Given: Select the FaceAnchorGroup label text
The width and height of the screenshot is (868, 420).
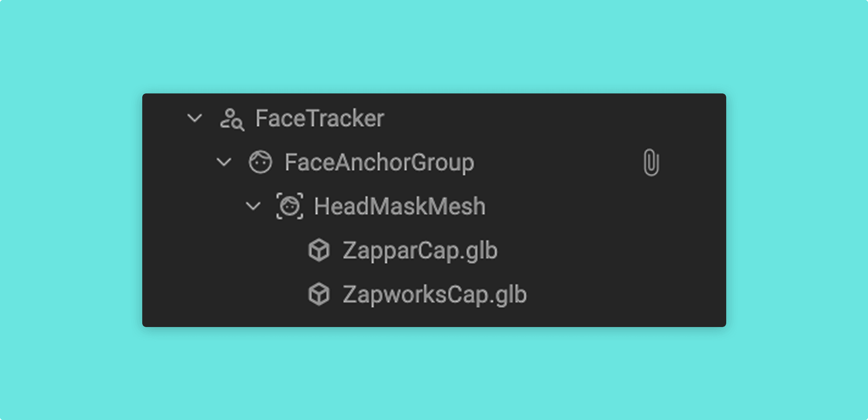Looking at the screenshot, I should [x=379, y=162].
